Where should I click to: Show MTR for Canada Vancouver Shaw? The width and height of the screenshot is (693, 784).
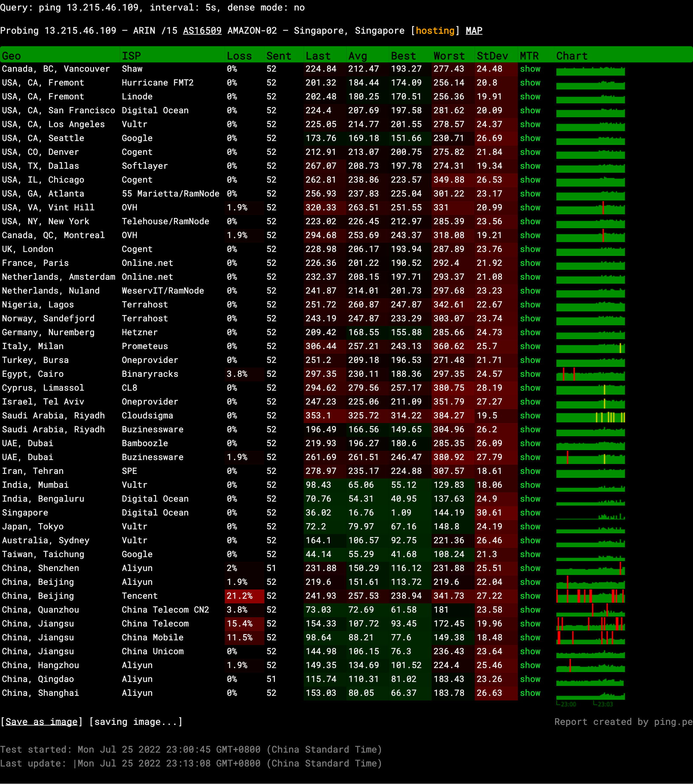click(530, 69)
